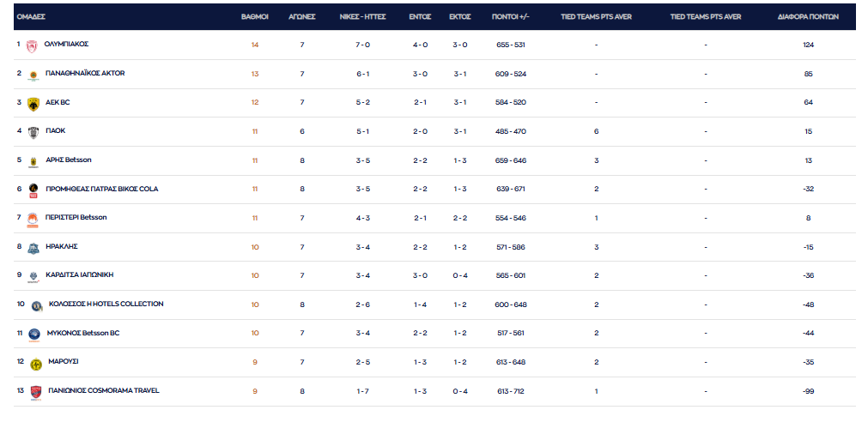Open the ΚΑΡΔΙΤΣΑ ΙΑΠΩΝΙΚΗ team link

pos(79,274)
